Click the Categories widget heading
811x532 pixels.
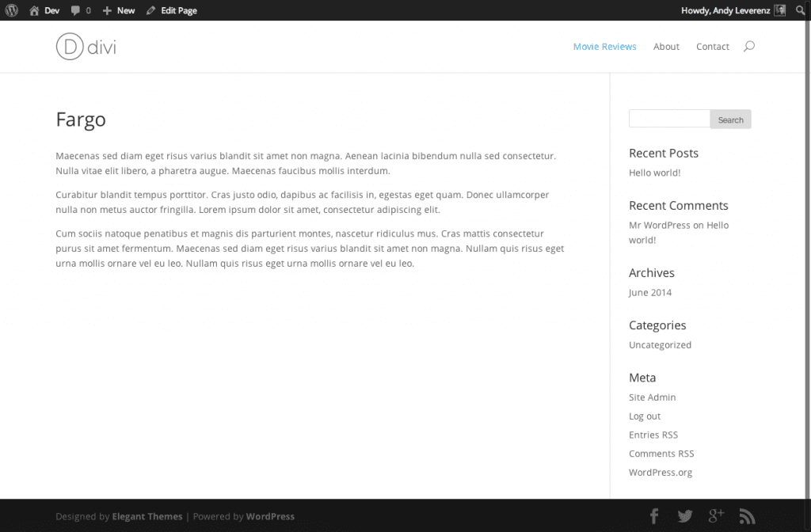pos(657,325)
